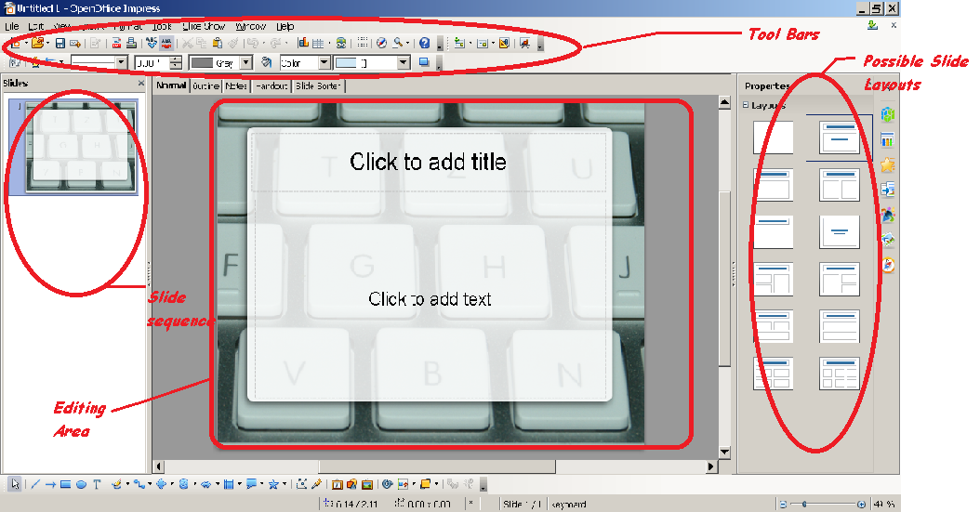Click the Paste clipboard icon
Image resolution: width=980 pixels, height=512 pixels.
click(217, 43)
